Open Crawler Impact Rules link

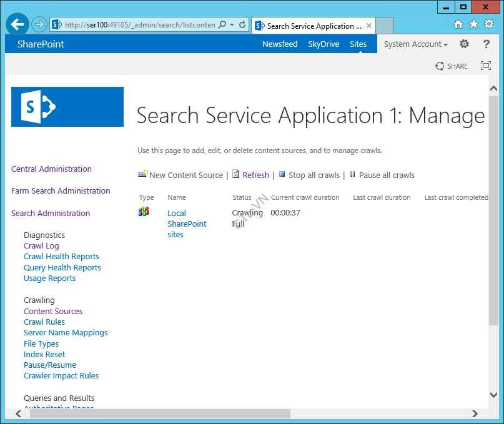[x=61, y=376]
